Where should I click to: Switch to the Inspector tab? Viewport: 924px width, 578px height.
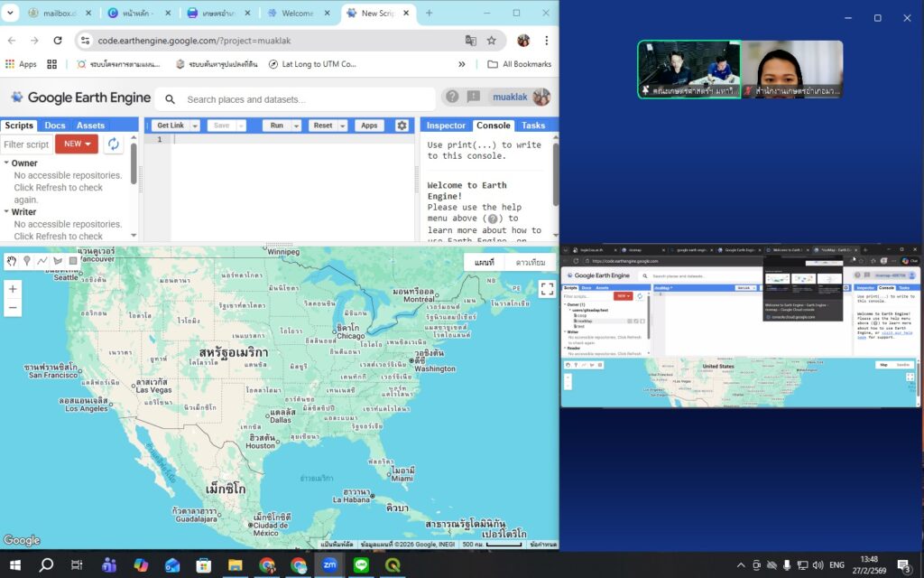click(x=446, y=126)
